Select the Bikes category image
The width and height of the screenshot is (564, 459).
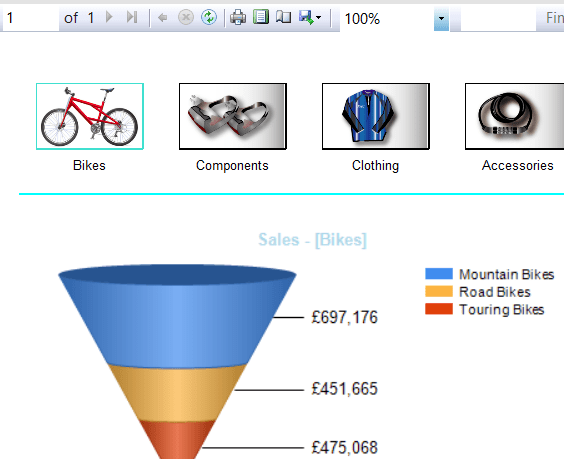pos(90,116)
